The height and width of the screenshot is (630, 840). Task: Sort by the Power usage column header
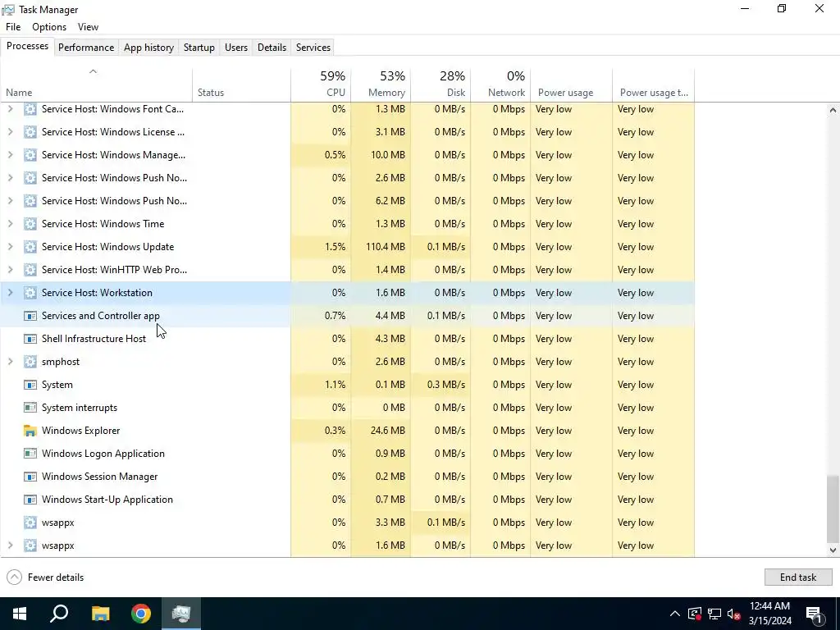tap(572, 84)
